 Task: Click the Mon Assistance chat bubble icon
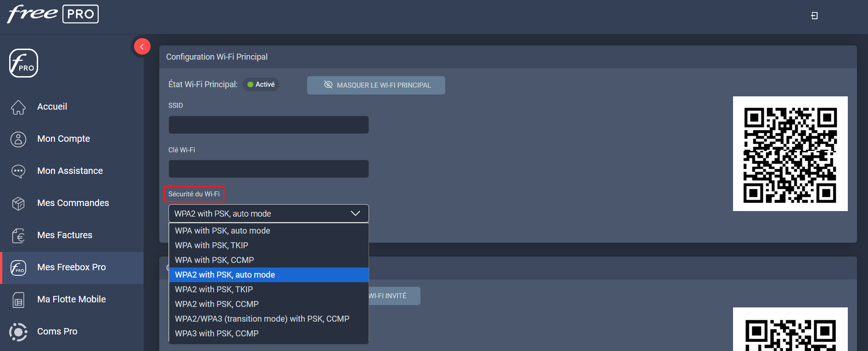tap(18, 171)
